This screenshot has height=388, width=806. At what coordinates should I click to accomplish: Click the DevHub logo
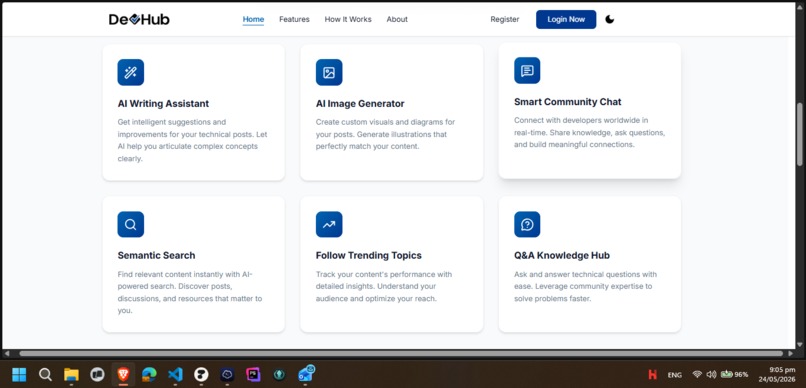coord(139,20)
